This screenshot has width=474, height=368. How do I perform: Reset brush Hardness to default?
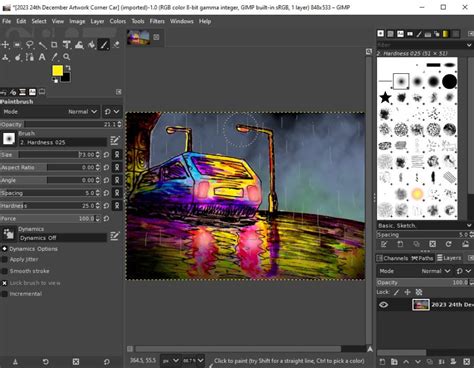pyautogui.click(x=106, y=206)
